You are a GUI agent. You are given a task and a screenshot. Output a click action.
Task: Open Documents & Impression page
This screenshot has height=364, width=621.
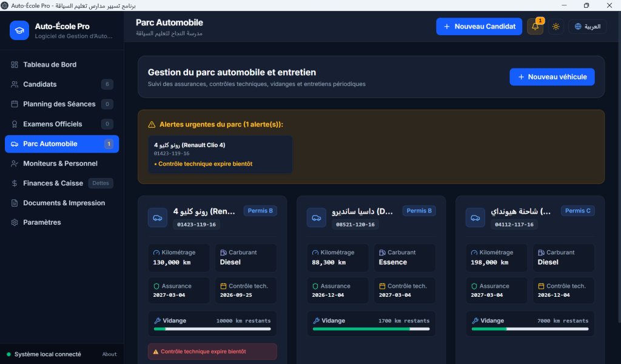[62, 203]
